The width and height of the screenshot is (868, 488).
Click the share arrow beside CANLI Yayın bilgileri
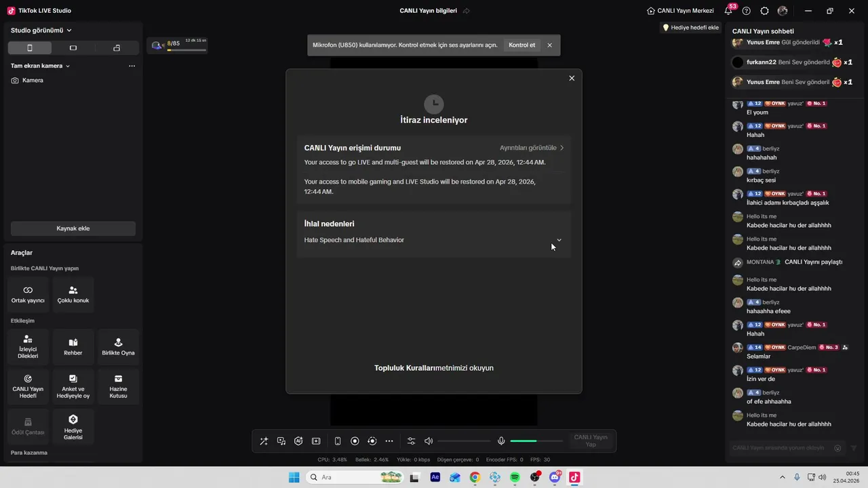[x=467, y=11]
